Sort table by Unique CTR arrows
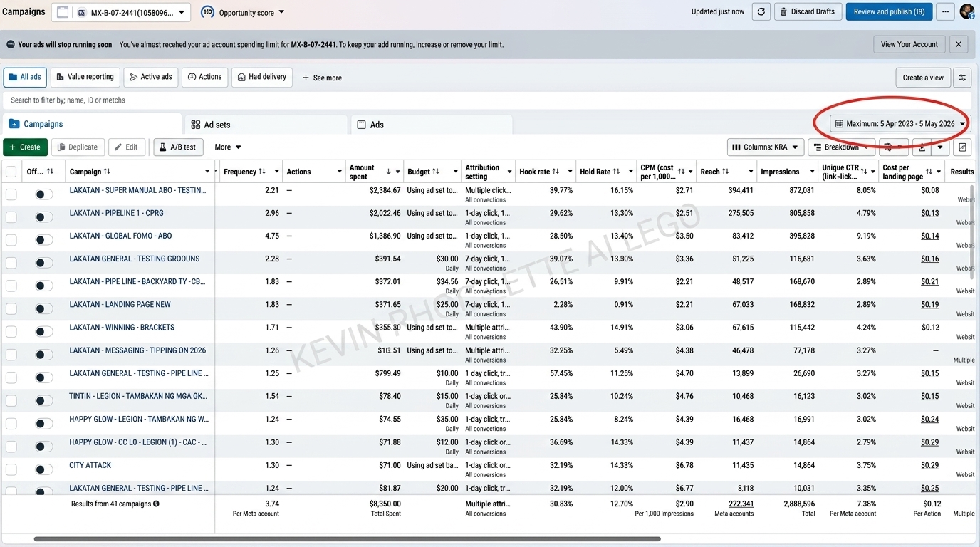 click(864, 172)
